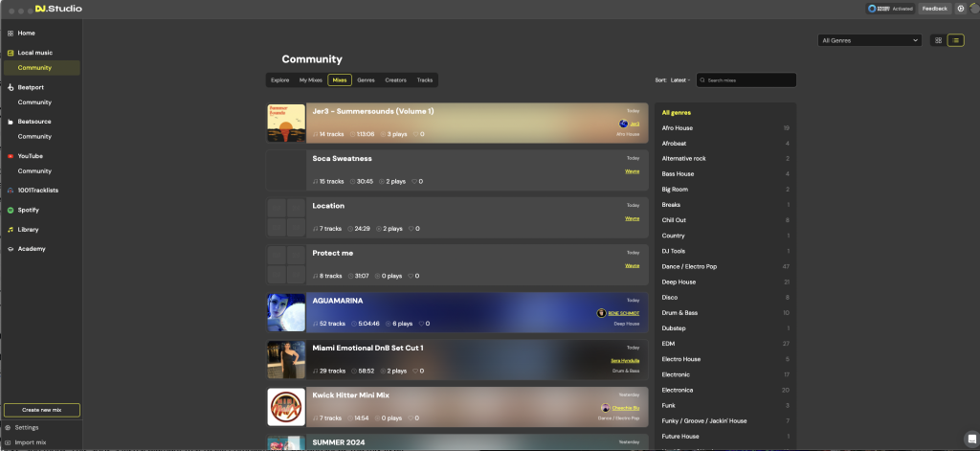Open Spotify in the sidebar

coord(28,210)
